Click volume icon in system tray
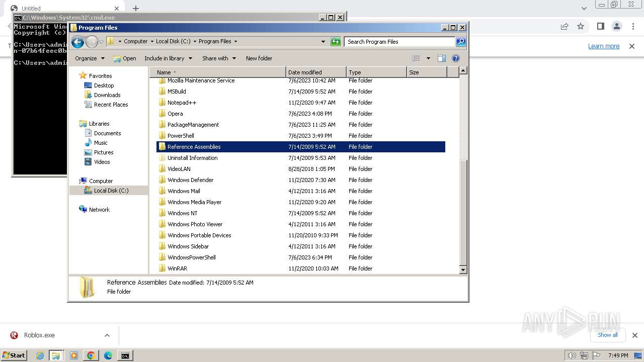Screen dimensions: 644x362 pos(572,355)
